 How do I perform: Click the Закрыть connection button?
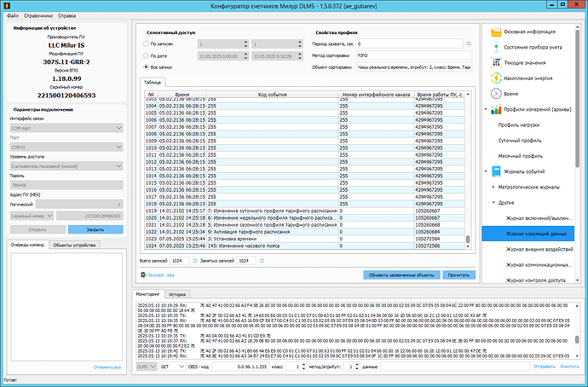tap(95, 229)
